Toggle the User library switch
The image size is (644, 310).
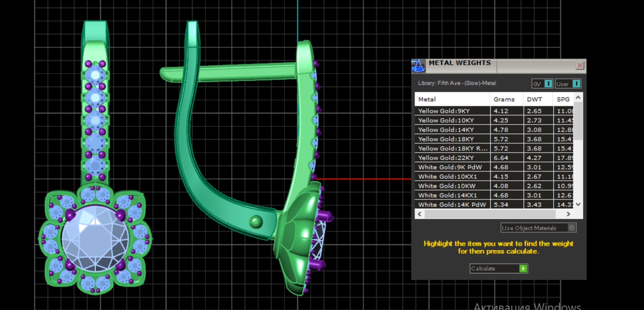[x=568, y=84]
